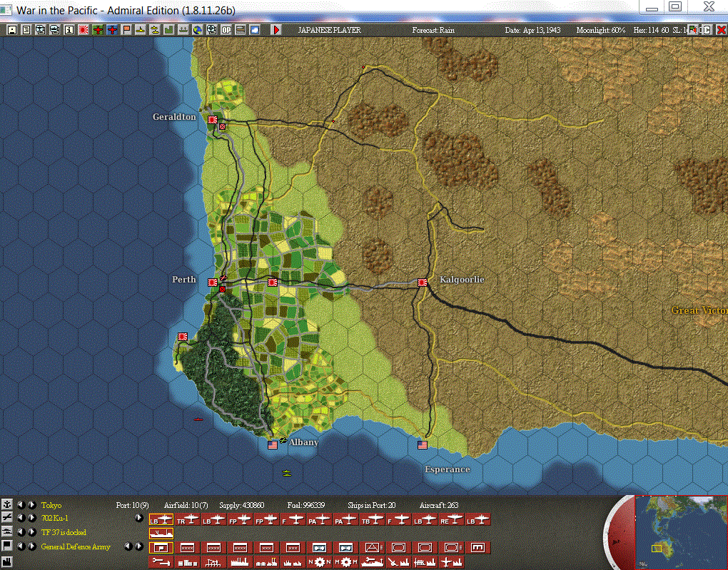The image size is (728, 570).
Task: Click the double yellow ships toolbar icon
Action: click(x=155, y=30)
